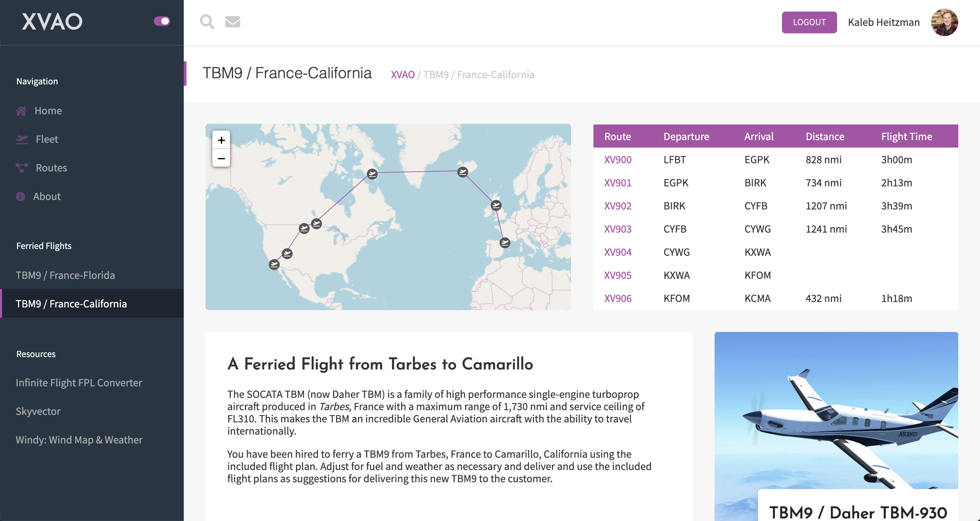Click the Scotland airport map marker
Screen dimensions: 980x521
point(496,205)
